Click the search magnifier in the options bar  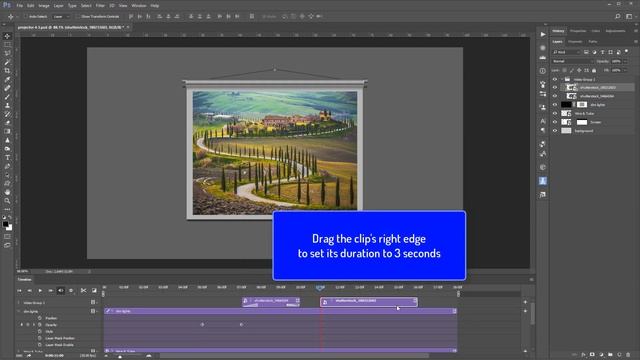[618, 16]
